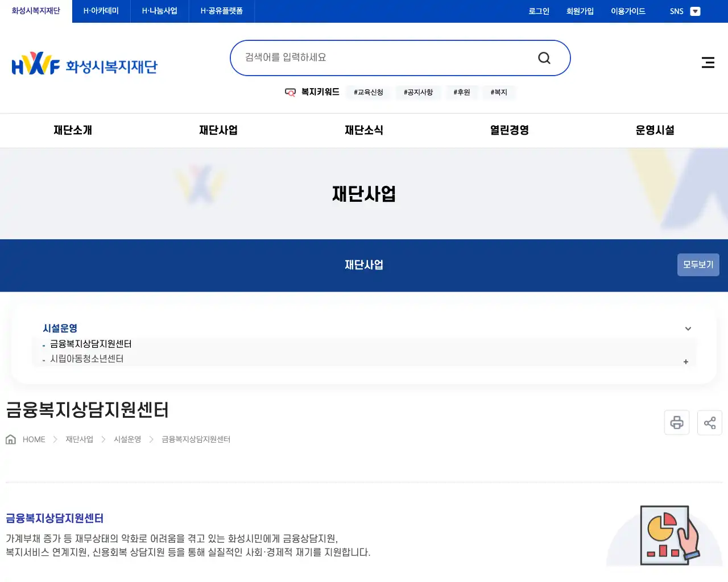The height and width of the screenshot is (582, 728).
Task: Click the print page icon
Action: tap(676, 422)
